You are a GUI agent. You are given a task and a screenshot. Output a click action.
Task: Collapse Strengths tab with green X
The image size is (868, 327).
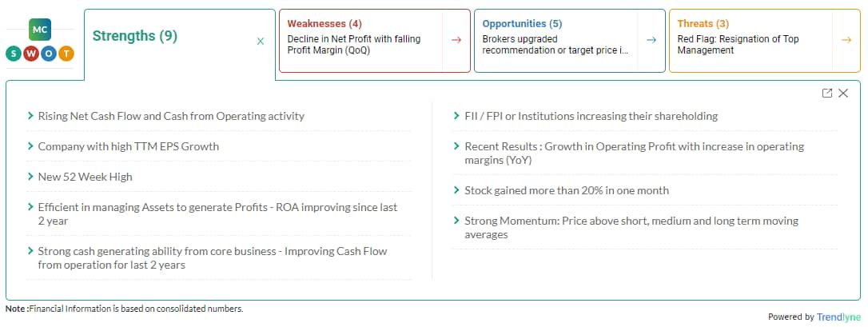click(x=261, y=41)
